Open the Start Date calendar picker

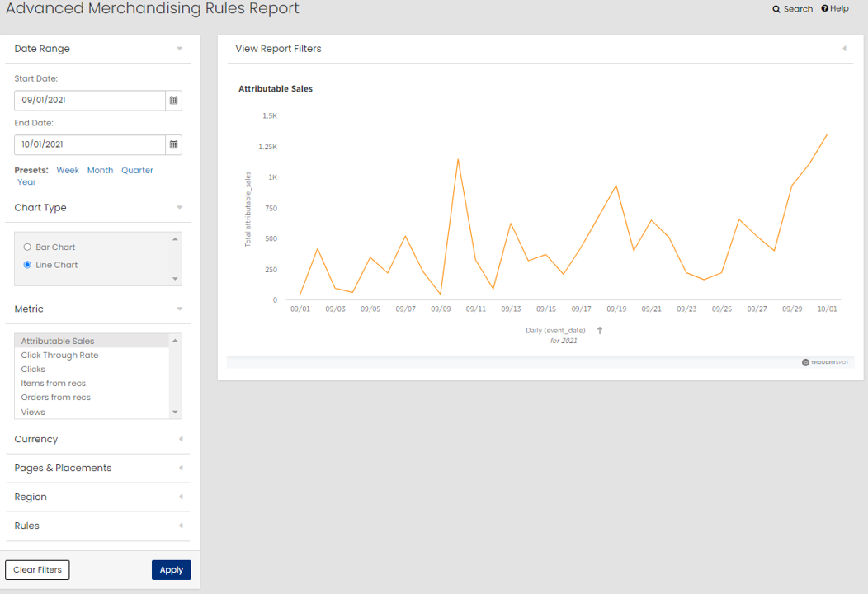pyautogui.click(x=174, y=100)
